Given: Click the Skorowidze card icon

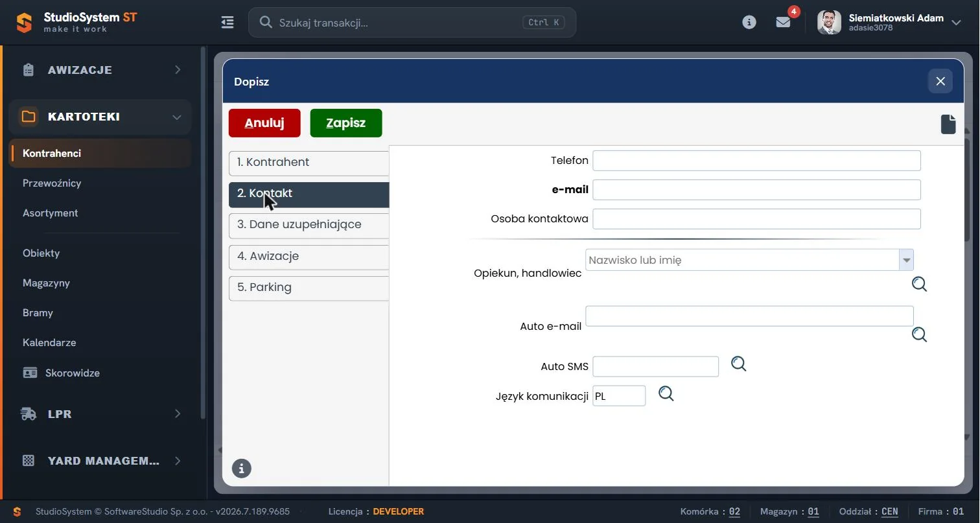Looking at the screenshot, I should click(30, 373).
